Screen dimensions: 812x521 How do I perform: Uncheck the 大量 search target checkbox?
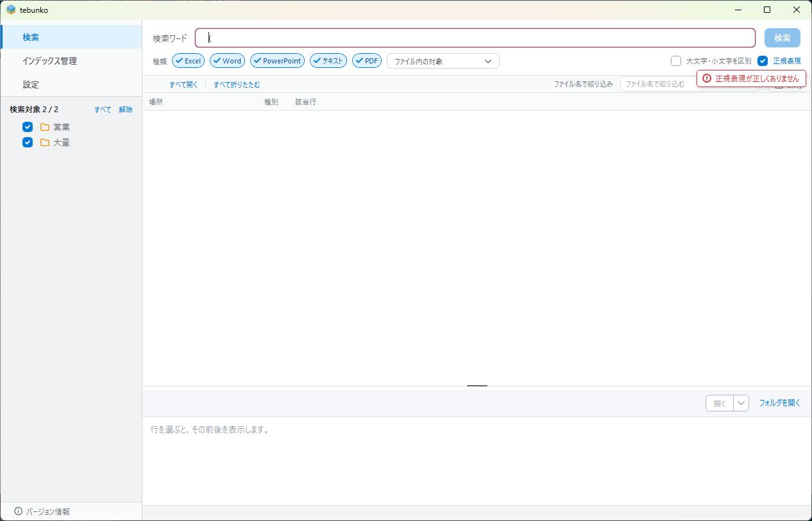click(x=28, y=142)
